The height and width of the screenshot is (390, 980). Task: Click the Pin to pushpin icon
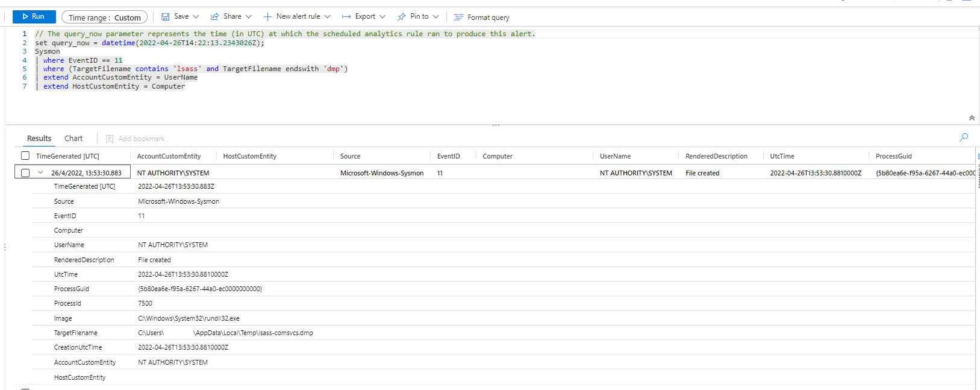pyautogui.click(x=402, y=17)
